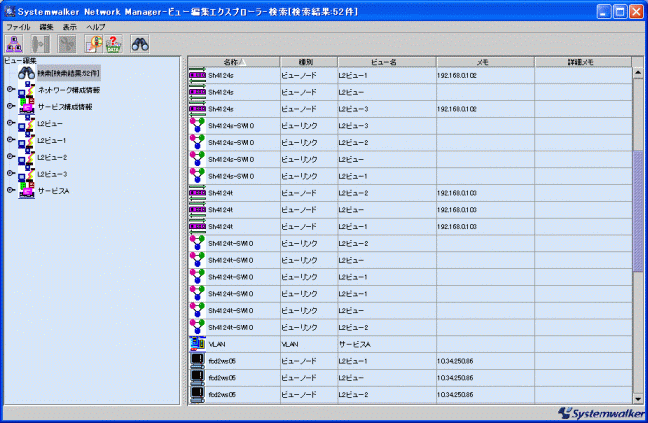Image resolution: width=648 pixels, height=423 pixels.
Task: Click the DATA question mark toolbar icon
Action: point(114,44)
